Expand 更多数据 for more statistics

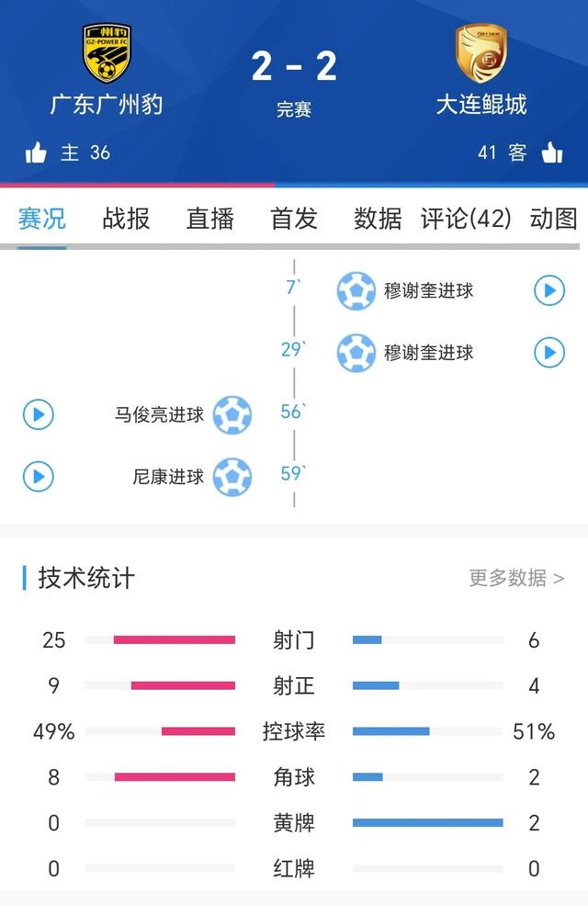point(517,578)
